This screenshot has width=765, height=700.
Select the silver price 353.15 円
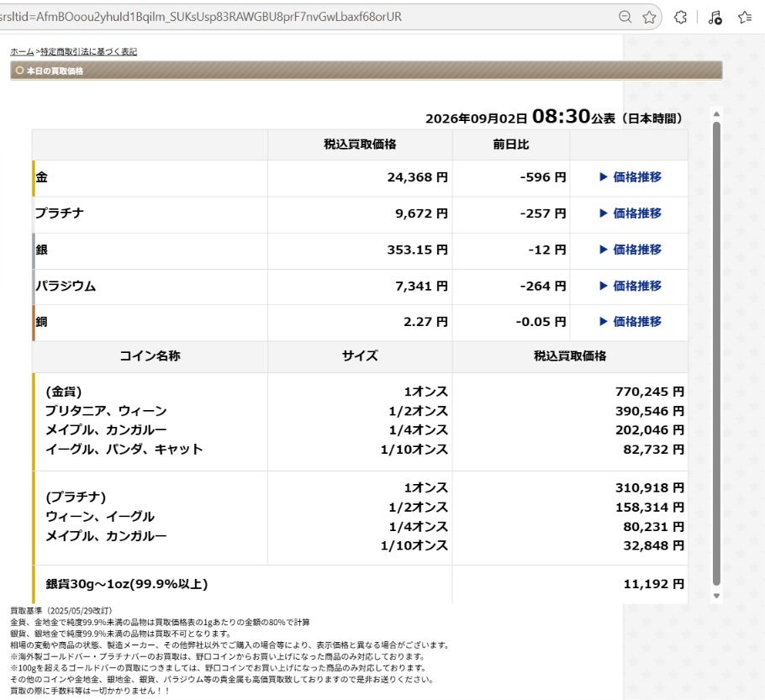tap(417, 250)
